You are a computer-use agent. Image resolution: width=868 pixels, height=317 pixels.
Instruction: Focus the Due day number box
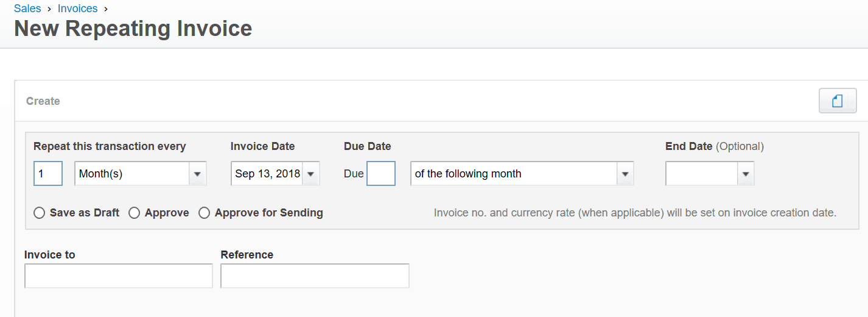(381, 174)
